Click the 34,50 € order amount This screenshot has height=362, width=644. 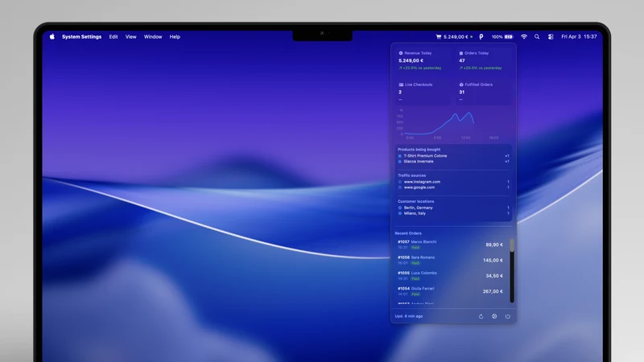(x=494, y=276)
